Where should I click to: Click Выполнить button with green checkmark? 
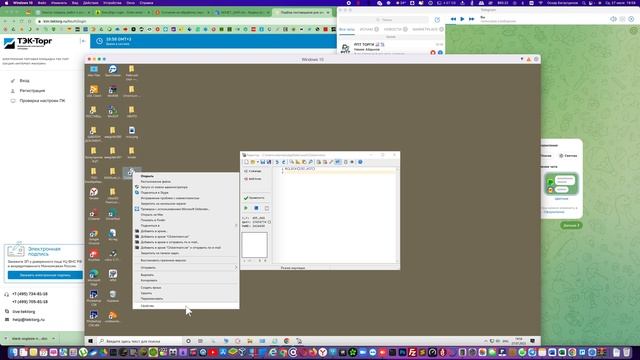click(x=256, y=198)
